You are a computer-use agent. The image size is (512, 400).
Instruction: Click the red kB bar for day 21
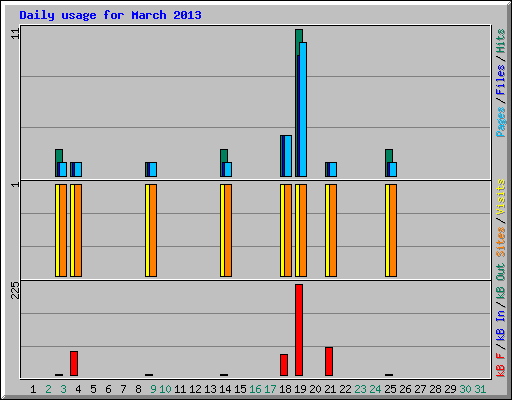tap(329, 362)
